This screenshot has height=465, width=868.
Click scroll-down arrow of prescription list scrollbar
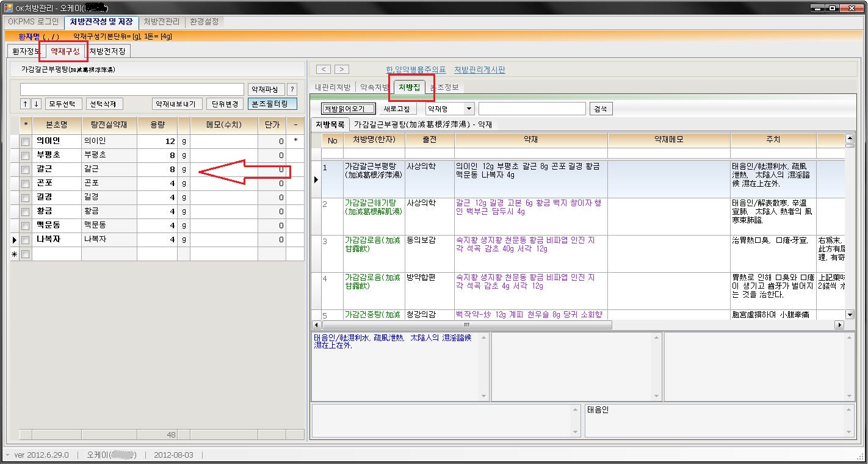(x=850, y=314)
